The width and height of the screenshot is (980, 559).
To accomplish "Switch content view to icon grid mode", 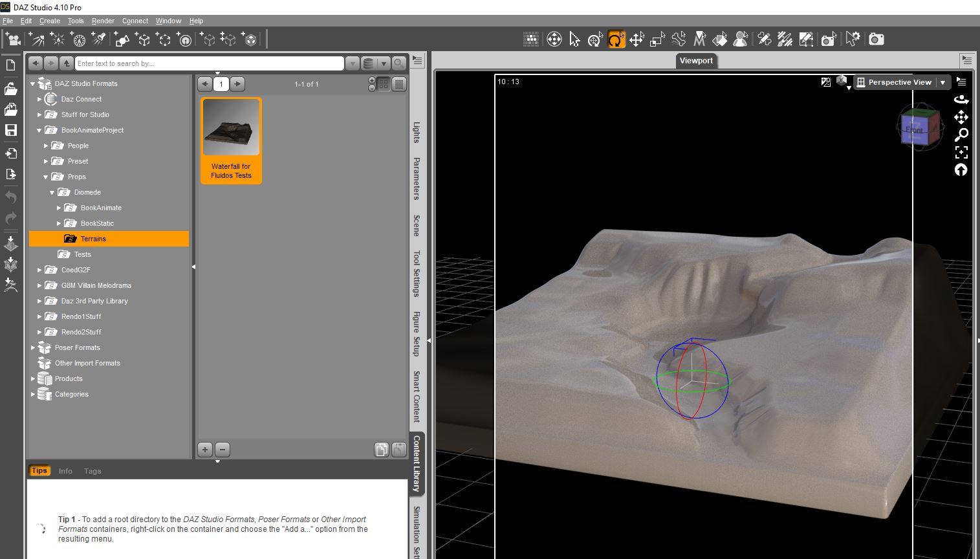I will tap(384, 84).
